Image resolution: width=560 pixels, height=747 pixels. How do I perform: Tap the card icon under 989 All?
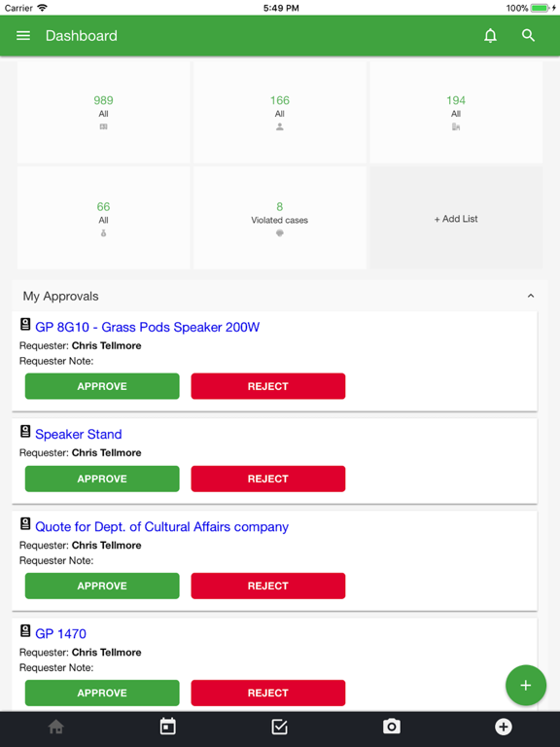pos(103,126)
